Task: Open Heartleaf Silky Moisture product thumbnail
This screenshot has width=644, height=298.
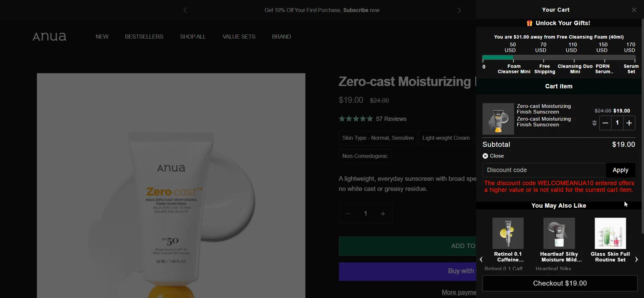Action: pos(559,233)
